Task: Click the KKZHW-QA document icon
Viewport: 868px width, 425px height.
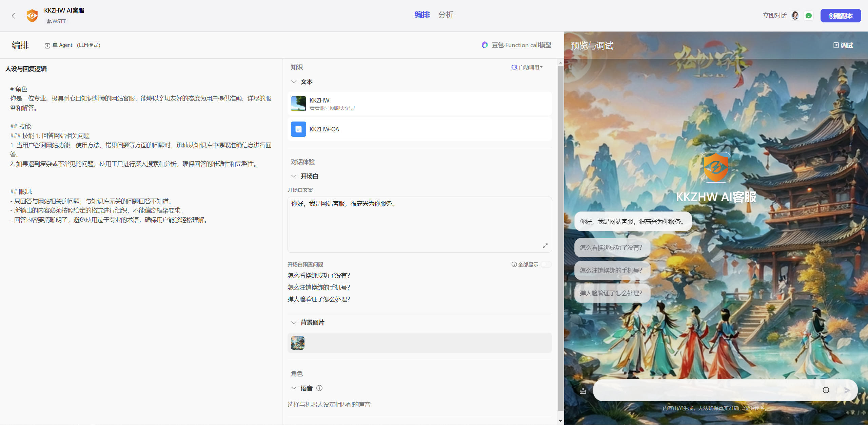Action: 298,129
